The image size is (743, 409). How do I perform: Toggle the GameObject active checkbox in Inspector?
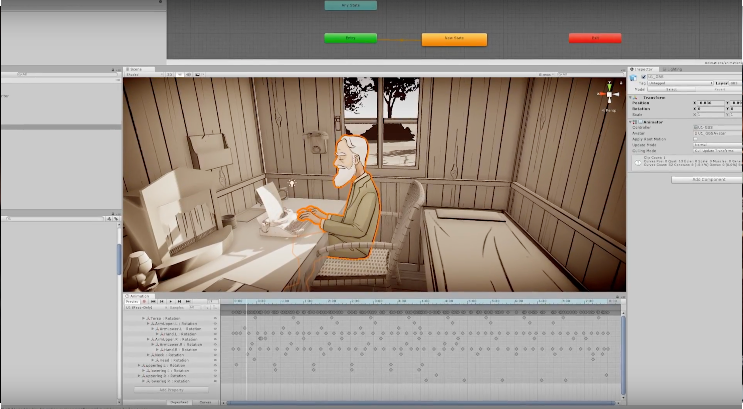(x=643, y=77)
